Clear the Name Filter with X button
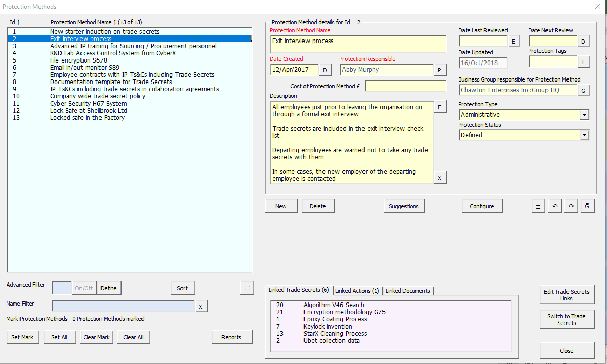The width and height of the screenshot is (607, 364). [201, 307]
